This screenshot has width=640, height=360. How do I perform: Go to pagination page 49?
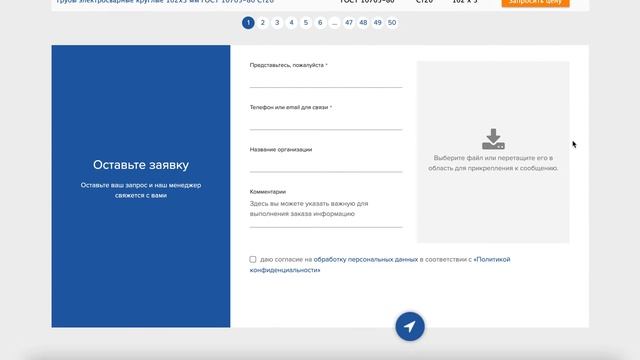pos(378,23)
